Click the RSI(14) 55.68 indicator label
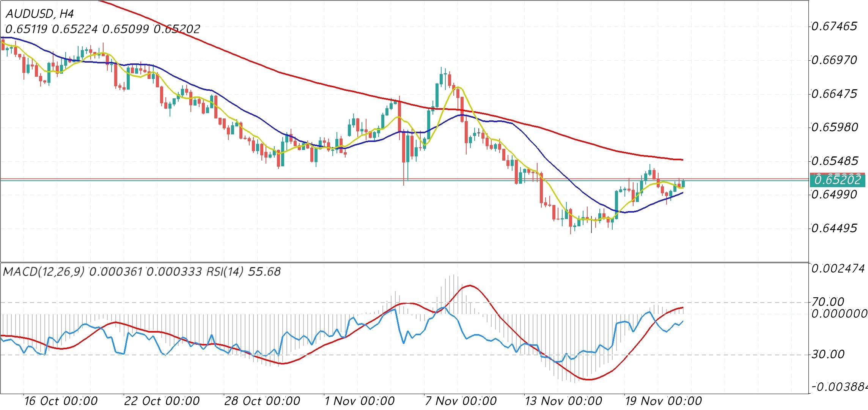Image resolution: width=868 pixels, height=410 pixels. (244, 272)
